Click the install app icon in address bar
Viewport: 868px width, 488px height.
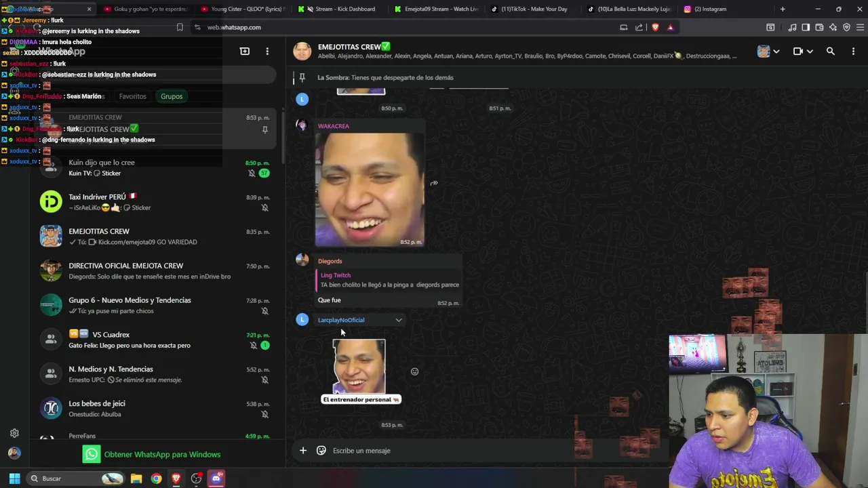point(623,27)
